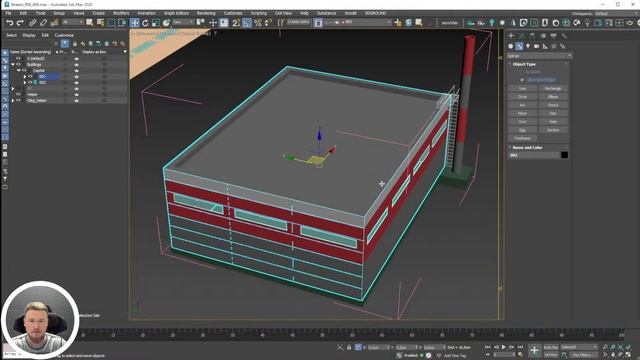Open the Modify tab in command panel
The image size is (640, 360).
pos(522,36)
